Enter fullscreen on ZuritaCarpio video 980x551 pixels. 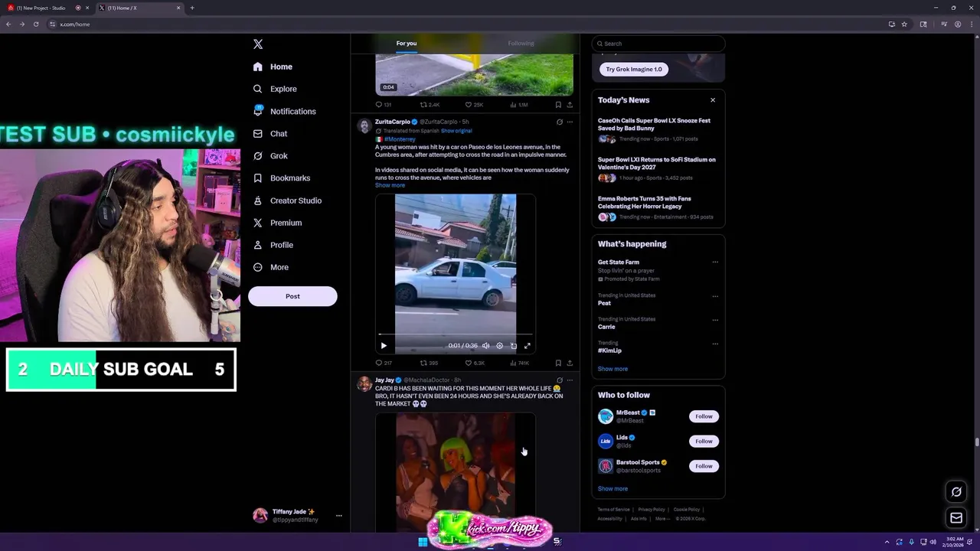pyautogui.click(x=527, y=346)
